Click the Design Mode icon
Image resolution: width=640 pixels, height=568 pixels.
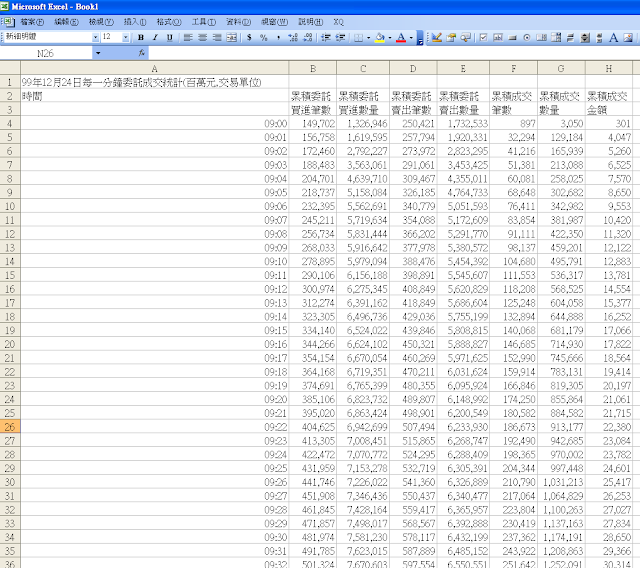pyautogui.click(x=435, y=38)
